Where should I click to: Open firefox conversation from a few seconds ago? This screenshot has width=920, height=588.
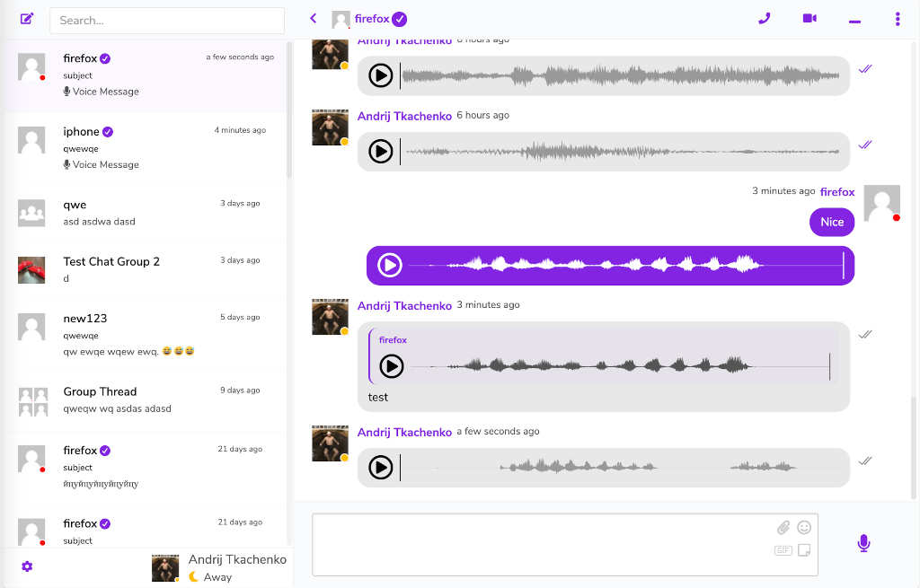point(145,75)
